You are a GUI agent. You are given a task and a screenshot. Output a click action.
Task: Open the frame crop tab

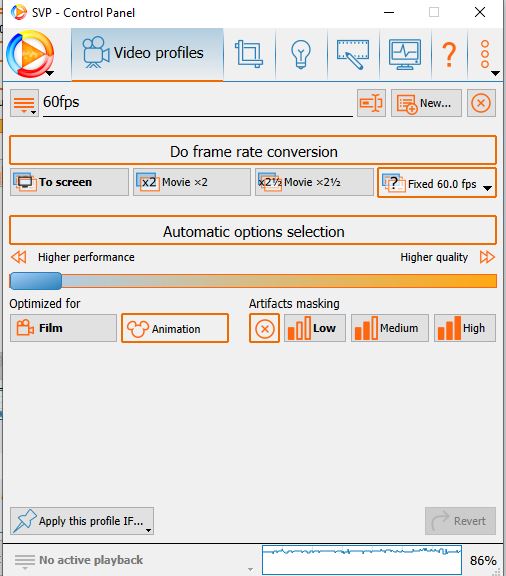pyautogui.click(x=249, y=54)
